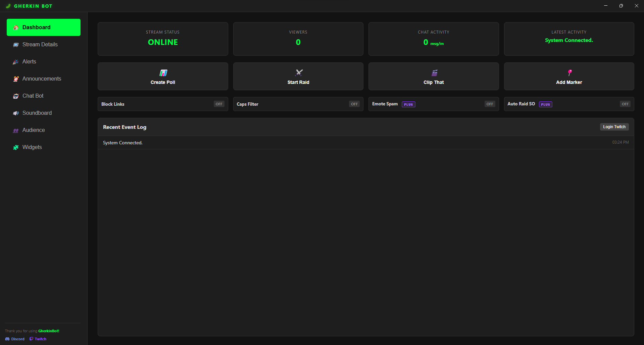This screenshot has height=345, width=644.
Task: Click the Login Twitch button
Action: (x=614, y=127)
